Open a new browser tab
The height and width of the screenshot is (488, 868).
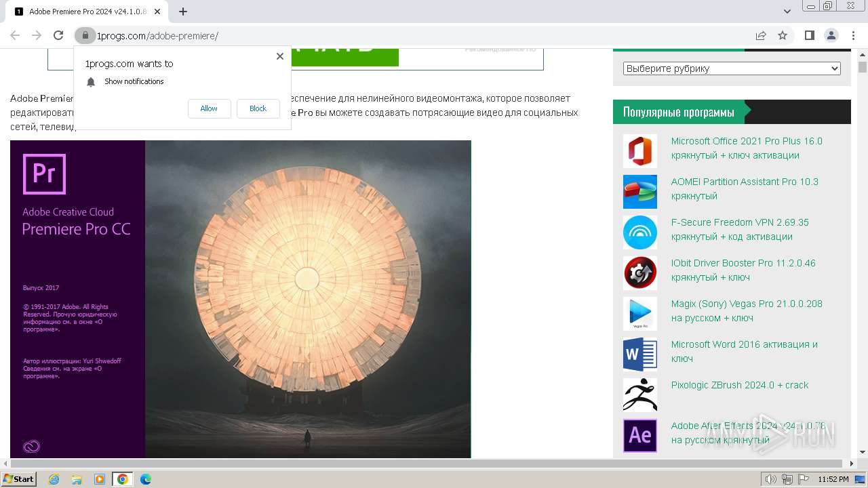[183, 12]
